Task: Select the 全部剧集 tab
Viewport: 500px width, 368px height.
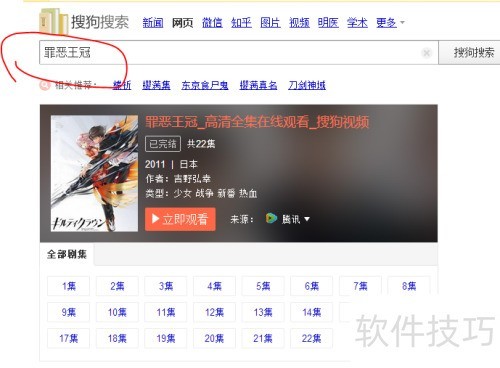Action: [x=67, y=254]
